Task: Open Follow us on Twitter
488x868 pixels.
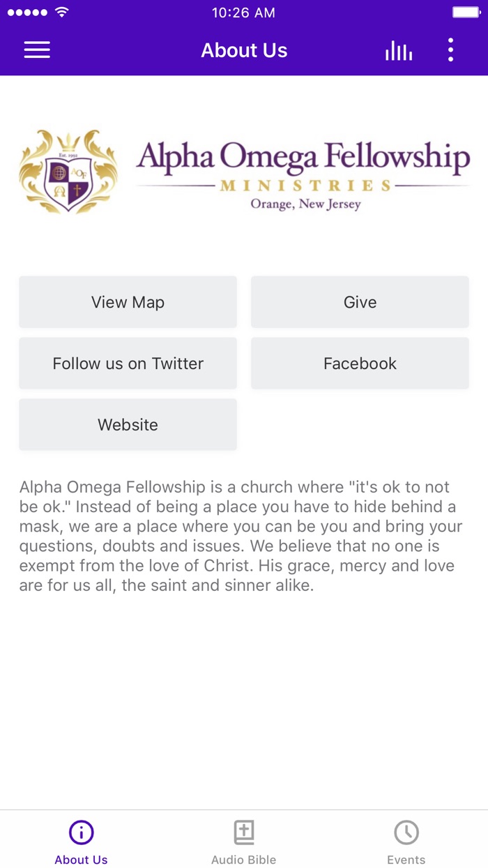Action: (x=128, y=363)
